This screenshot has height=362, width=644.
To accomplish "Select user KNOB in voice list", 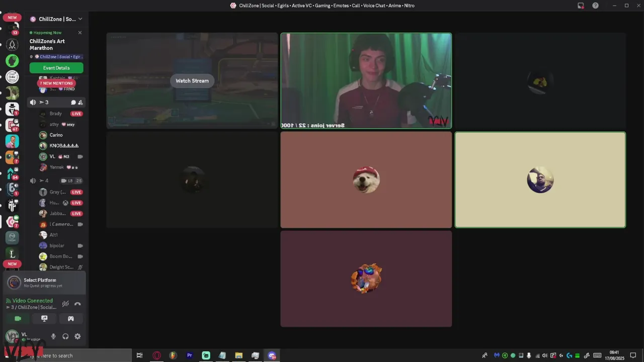I will click(x=61, y=146).
